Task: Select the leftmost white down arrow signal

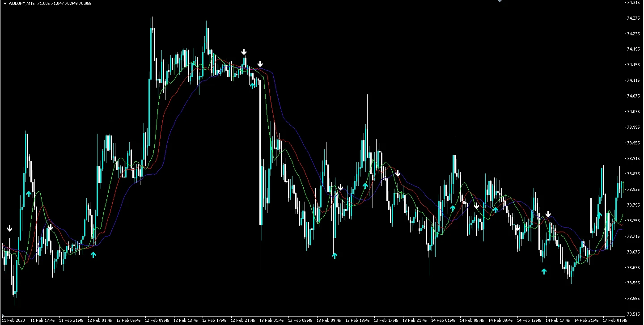Action: point(10,228)
